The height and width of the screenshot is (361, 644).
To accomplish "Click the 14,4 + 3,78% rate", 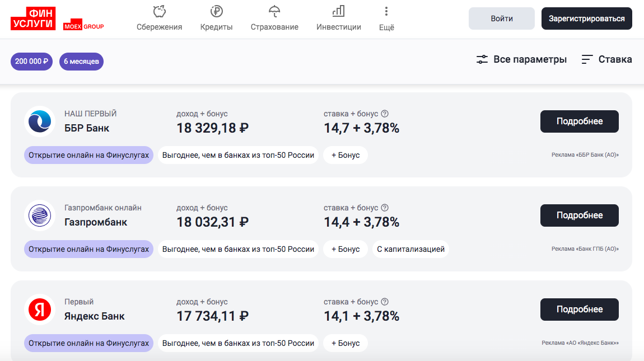I will pyautogui.click(x=361, y=222).
